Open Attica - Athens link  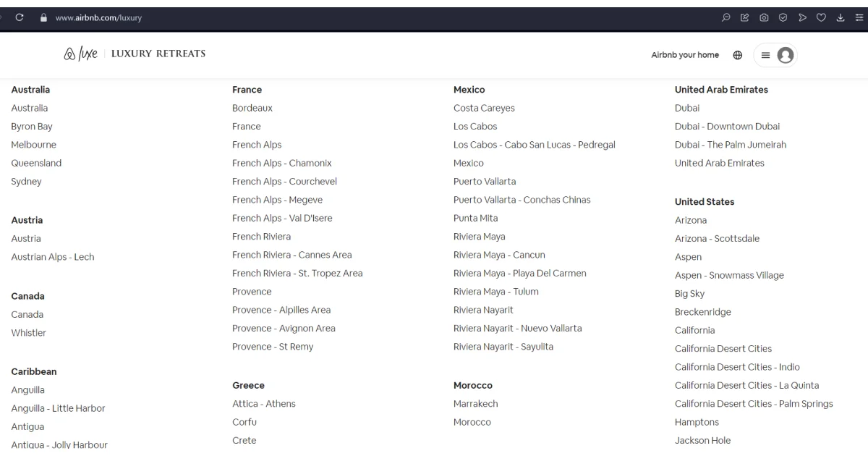264,404
